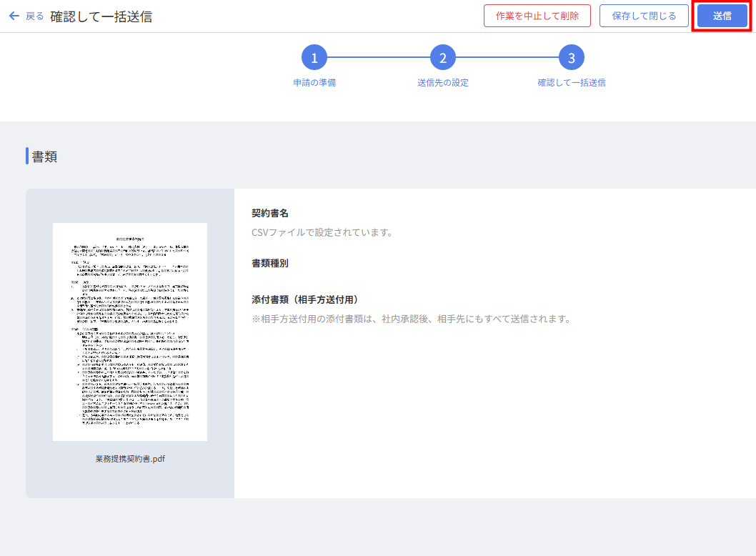Open the contract PDF preview thumbnail
756x556 pixels.
[x=130, y=332]
